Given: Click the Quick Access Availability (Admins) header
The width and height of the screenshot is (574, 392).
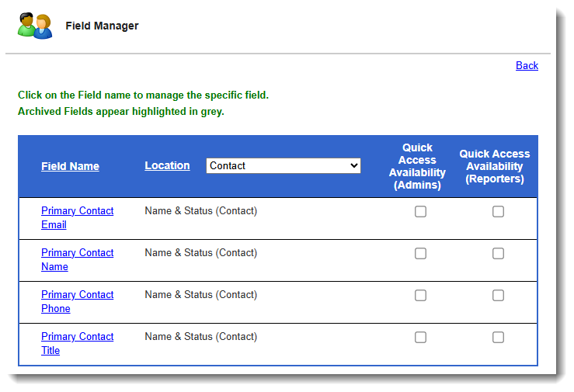Looking at the screenshot, I should pyautogui.click(x=417, y=166).
